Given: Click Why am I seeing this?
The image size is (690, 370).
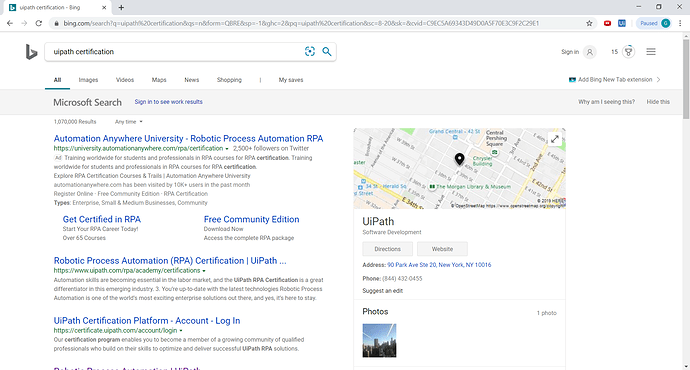Looking at the screenshot, I should coord(606,102).
